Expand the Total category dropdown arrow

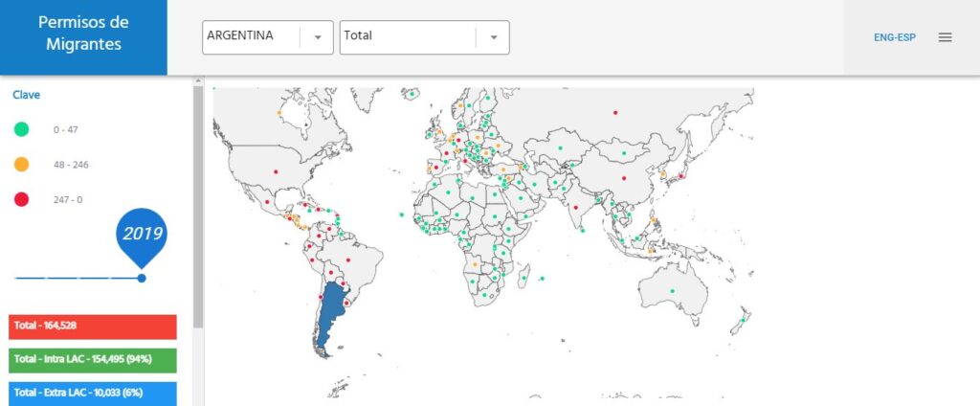[493, 37]
